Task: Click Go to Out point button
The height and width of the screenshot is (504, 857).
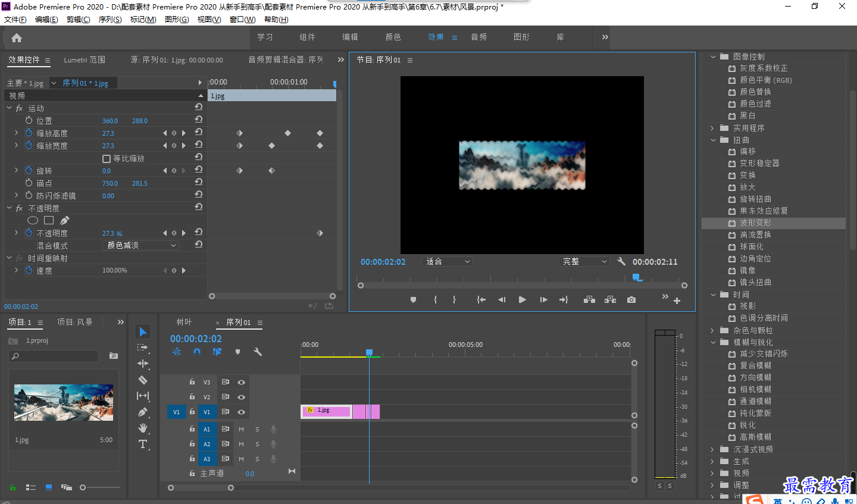Action: (x=564, y=300)
